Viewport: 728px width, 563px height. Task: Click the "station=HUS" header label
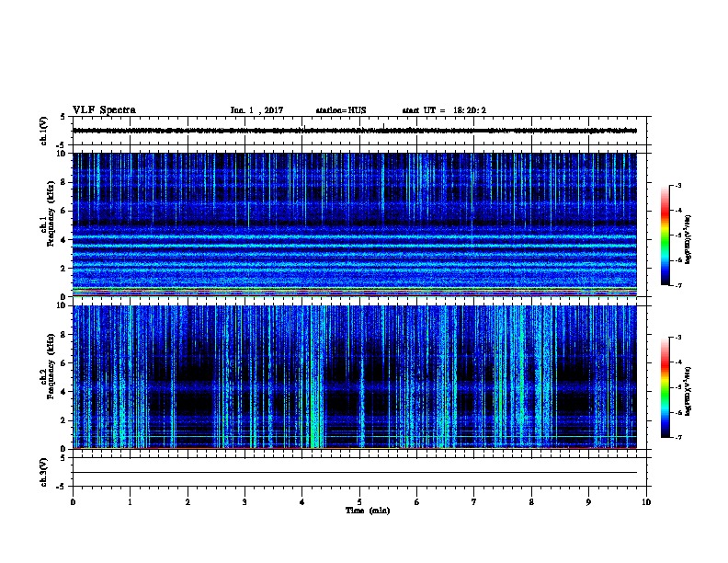click(341, 110)
